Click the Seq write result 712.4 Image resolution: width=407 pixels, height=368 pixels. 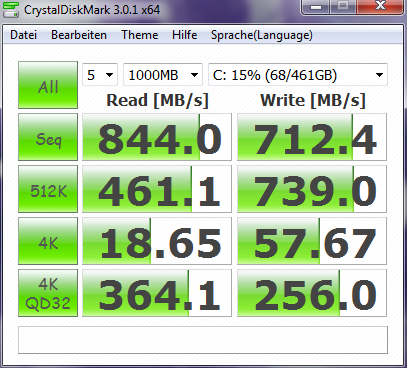[312, 137]
